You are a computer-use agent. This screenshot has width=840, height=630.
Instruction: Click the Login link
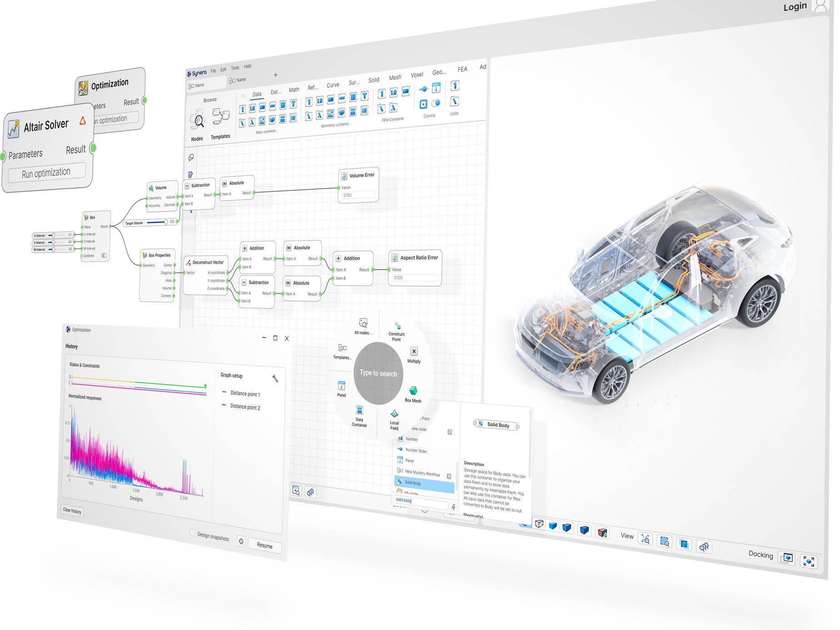[x=795, y=6]
